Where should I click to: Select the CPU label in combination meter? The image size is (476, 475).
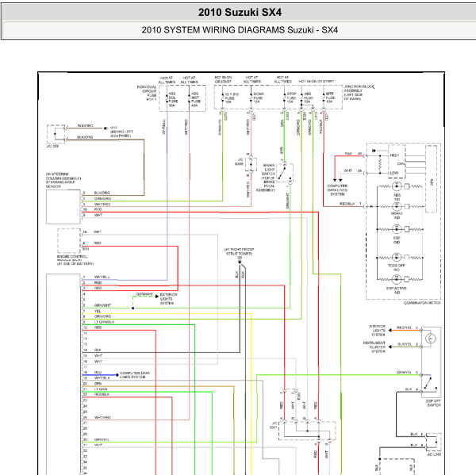[432, 182]
